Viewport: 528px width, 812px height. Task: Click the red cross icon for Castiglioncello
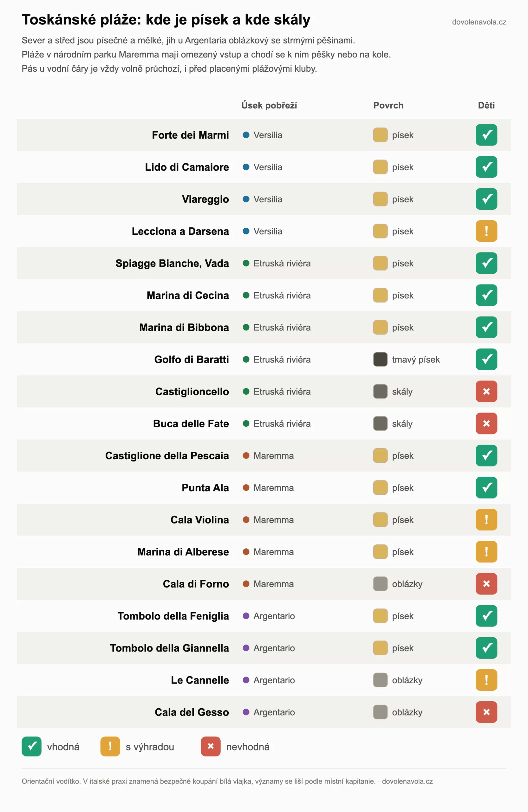coord(486,391)
